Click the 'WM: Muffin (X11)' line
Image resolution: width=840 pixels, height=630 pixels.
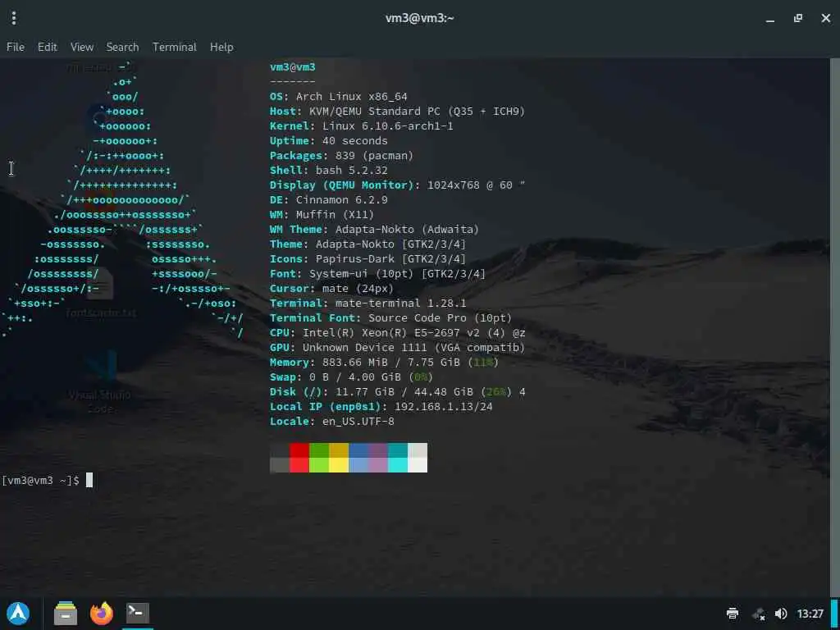(322, 214)
